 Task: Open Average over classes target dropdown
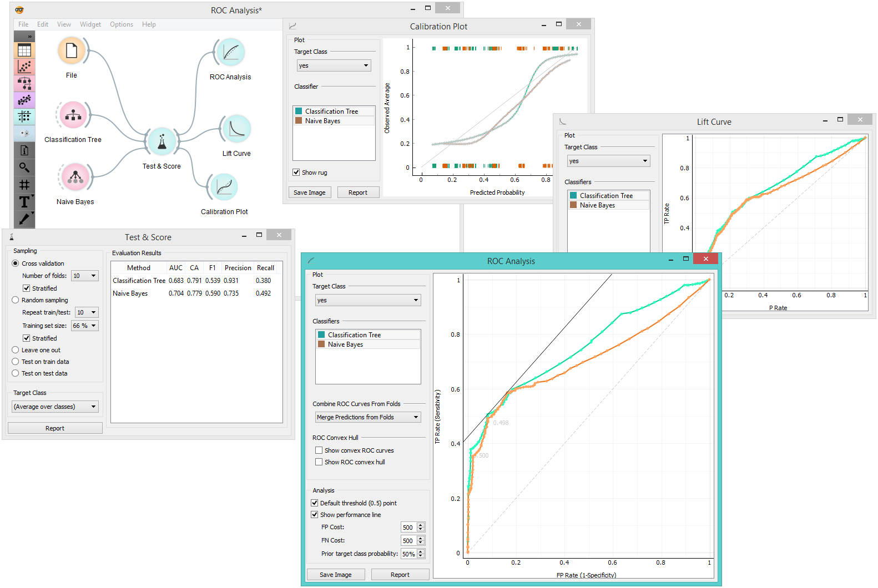pos(55,407)
